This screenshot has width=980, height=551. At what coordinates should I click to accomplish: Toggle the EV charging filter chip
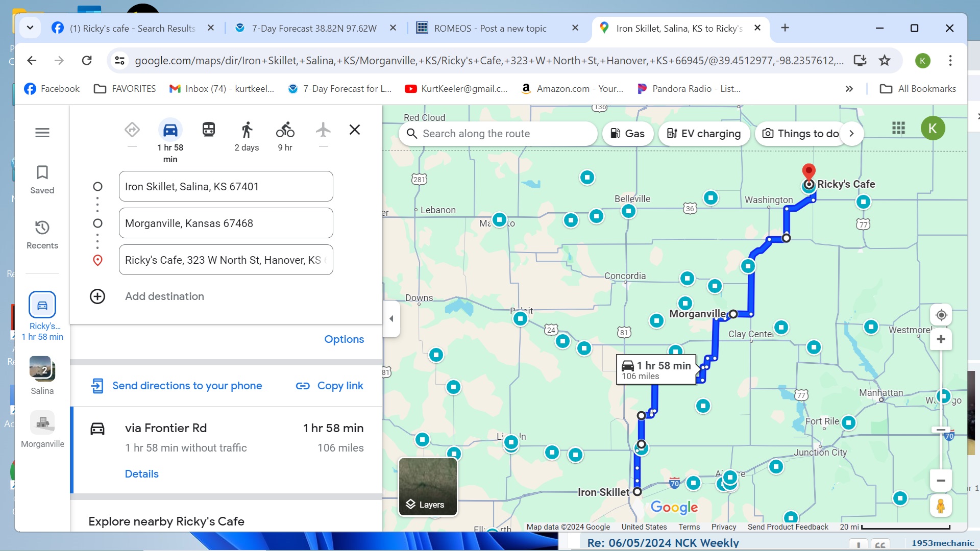click(x=703, y=134)
